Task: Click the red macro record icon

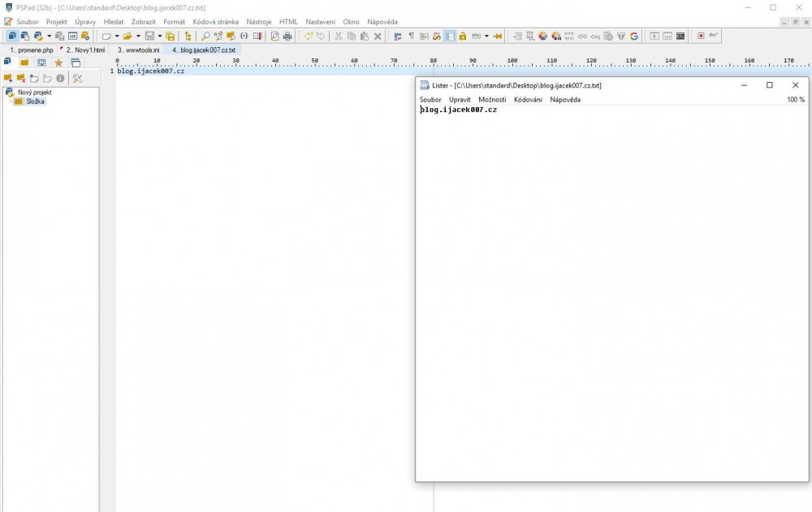Action: pos(701,37)
